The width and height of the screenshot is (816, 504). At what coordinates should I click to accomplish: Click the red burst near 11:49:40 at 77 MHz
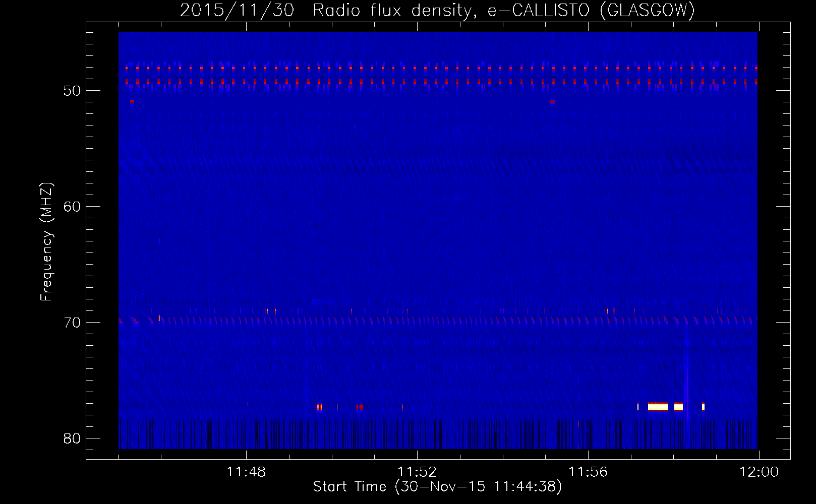(319, 407)
